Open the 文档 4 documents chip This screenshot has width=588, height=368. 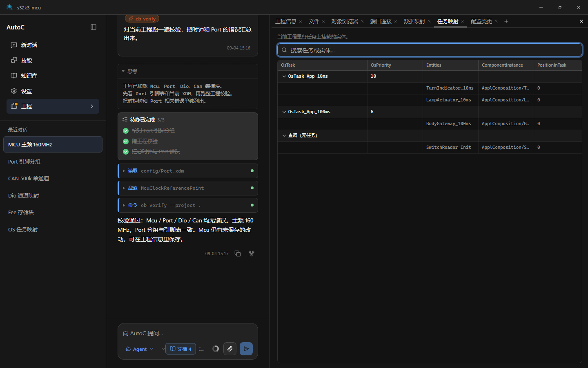[x=180, y=349]
